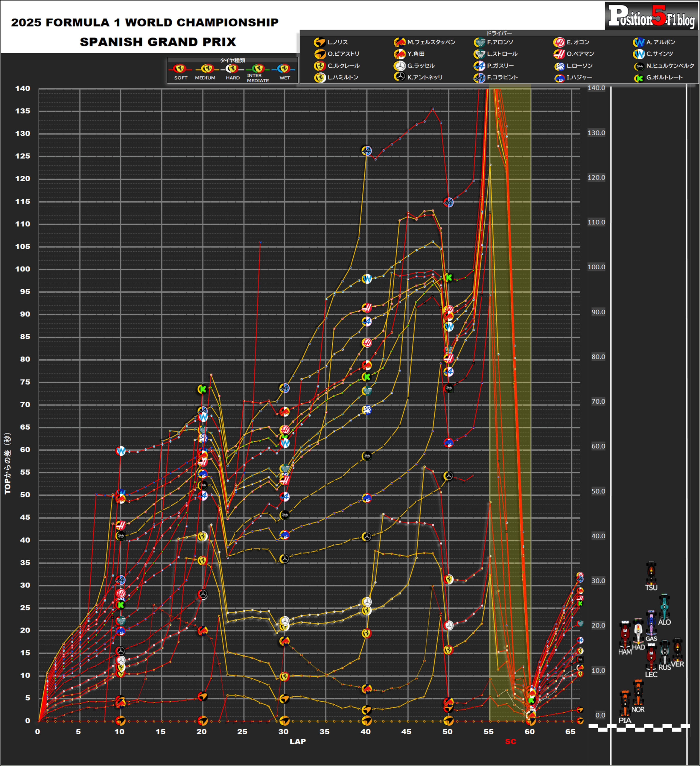Image resolution: width=700 pixels, height=766 pixels.
Task: Select the NOR McLaren car icon
Action: tap(638, 693)
